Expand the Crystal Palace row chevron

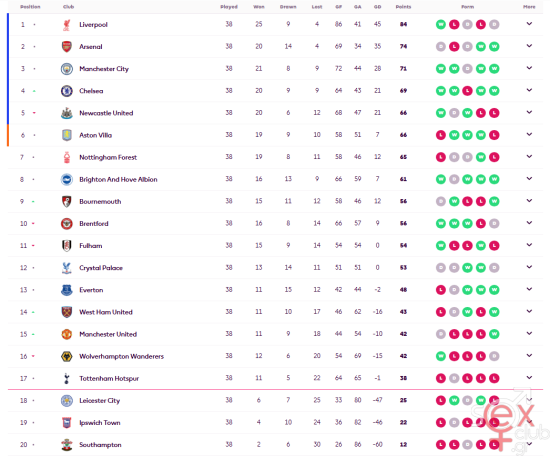click(529, 267)
